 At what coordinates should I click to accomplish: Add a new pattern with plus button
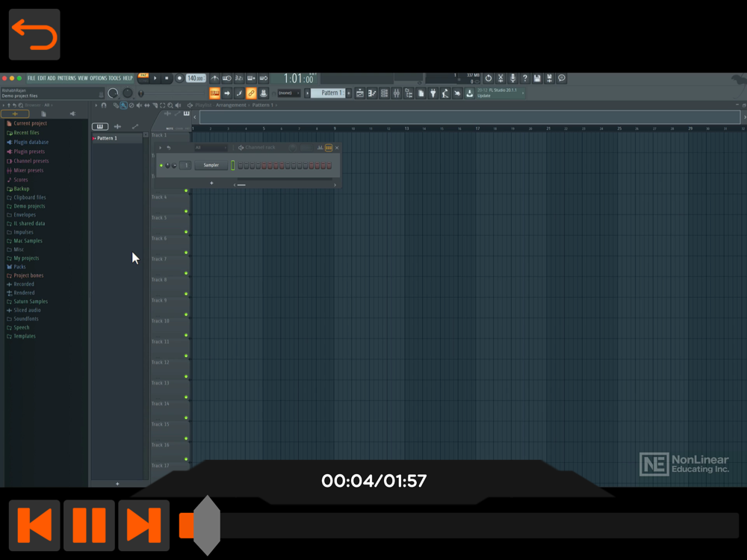[x=349, y=93]
